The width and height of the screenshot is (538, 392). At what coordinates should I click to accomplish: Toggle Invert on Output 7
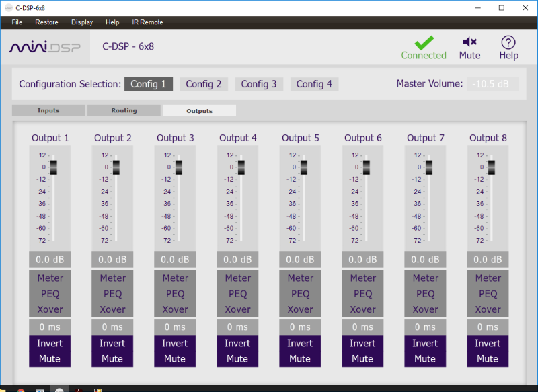point(425,344)
